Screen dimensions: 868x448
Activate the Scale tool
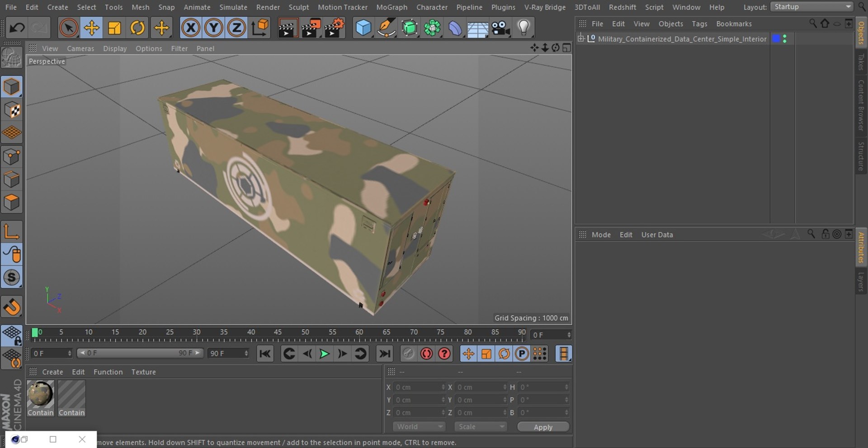click(x=114, y=28)
